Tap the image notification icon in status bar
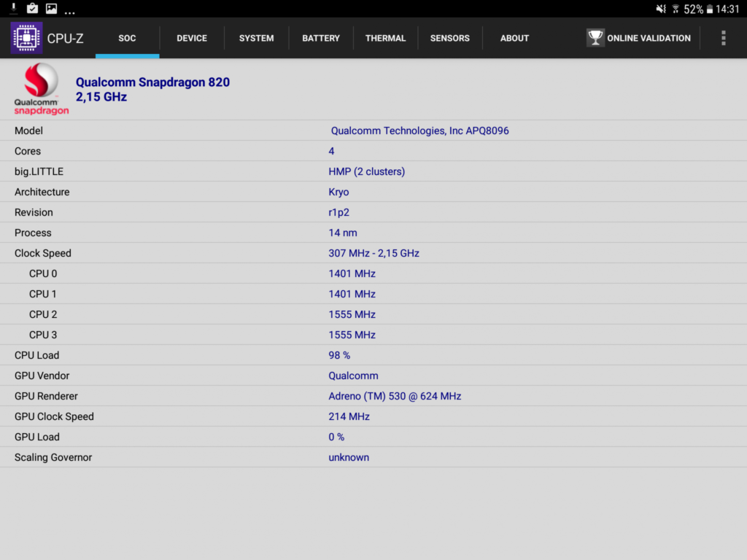 (52, 8)
